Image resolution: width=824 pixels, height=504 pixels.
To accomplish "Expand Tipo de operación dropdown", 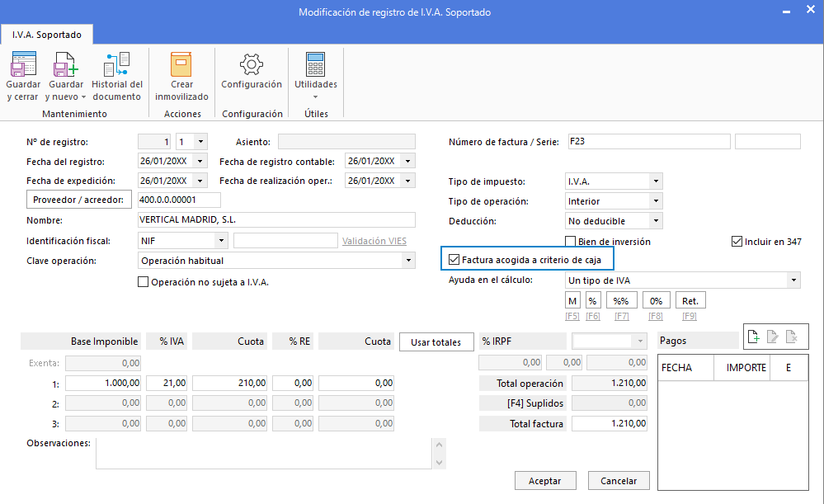I will 656,201.
